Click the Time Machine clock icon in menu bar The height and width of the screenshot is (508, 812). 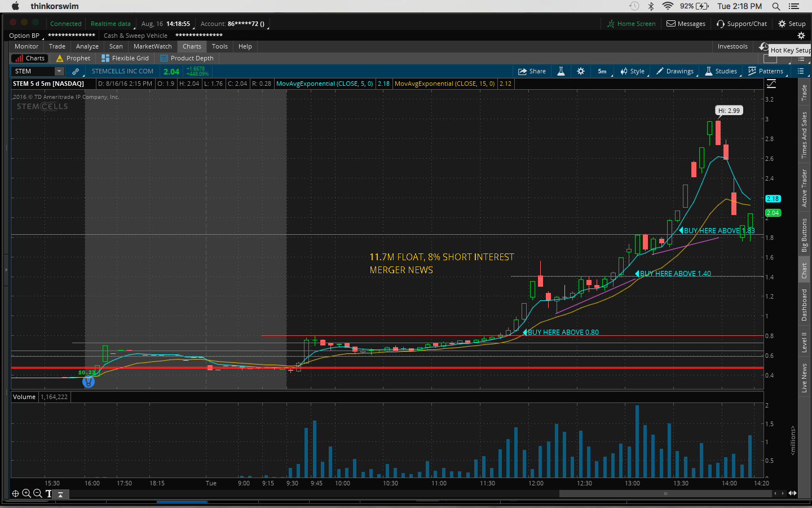(x=634, y=6)
